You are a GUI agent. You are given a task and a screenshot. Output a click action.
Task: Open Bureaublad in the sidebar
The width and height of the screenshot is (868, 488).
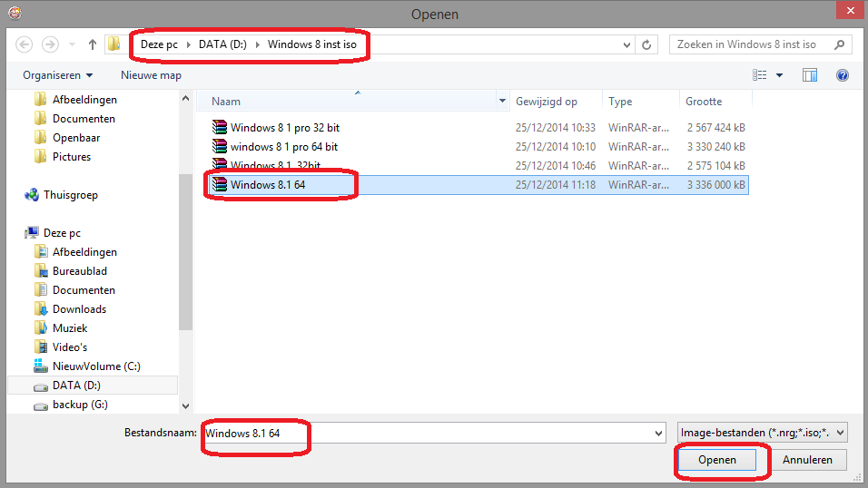click(79, 271)
